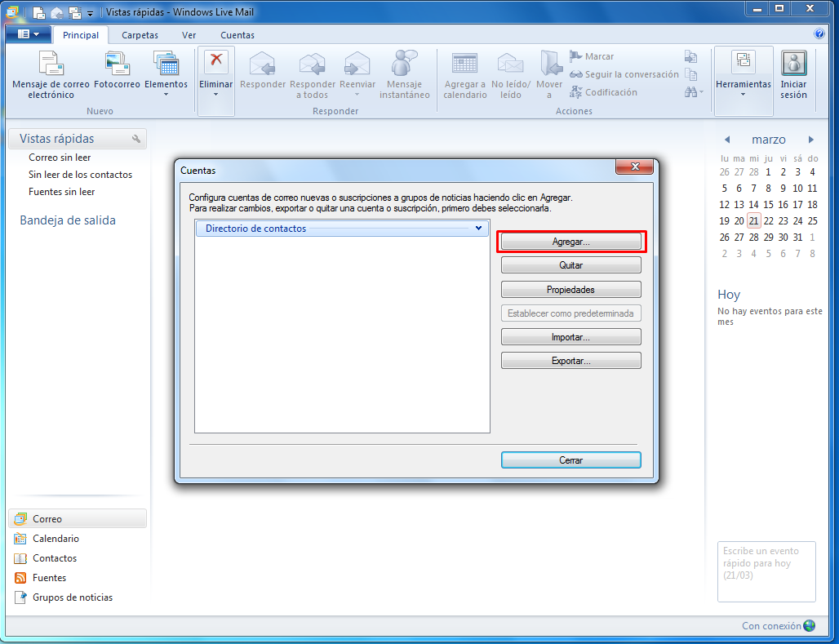Screen dimensions: 839x644
Task: Click the Exportar... button
Action: [571, 361]
